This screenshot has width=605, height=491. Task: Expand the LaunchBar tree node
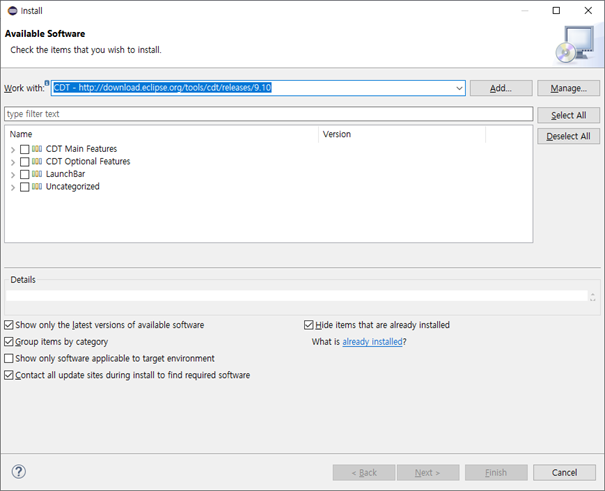pyautogui.click(x=13, y=175)
